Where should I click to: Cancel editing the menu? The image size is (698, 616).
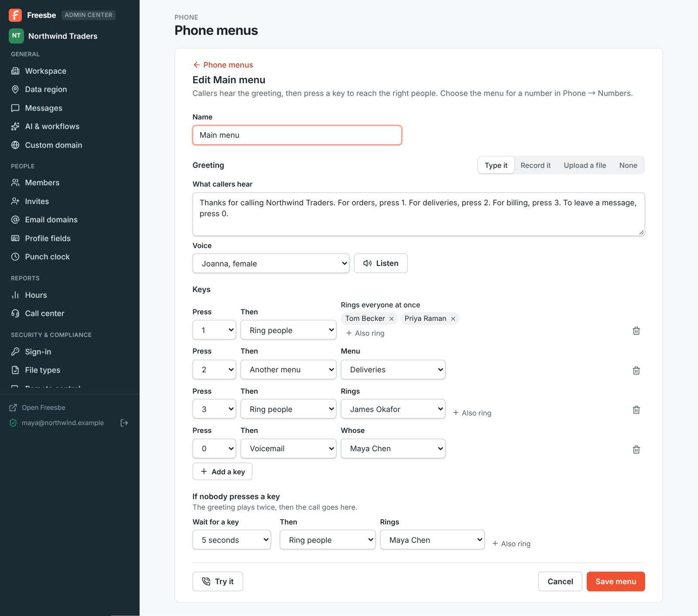(560, 582)
